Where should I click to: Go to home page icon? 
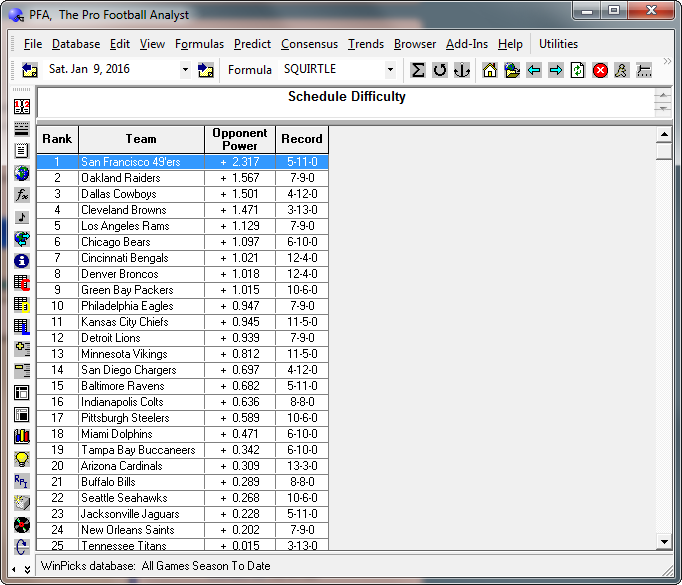point(490,70)
